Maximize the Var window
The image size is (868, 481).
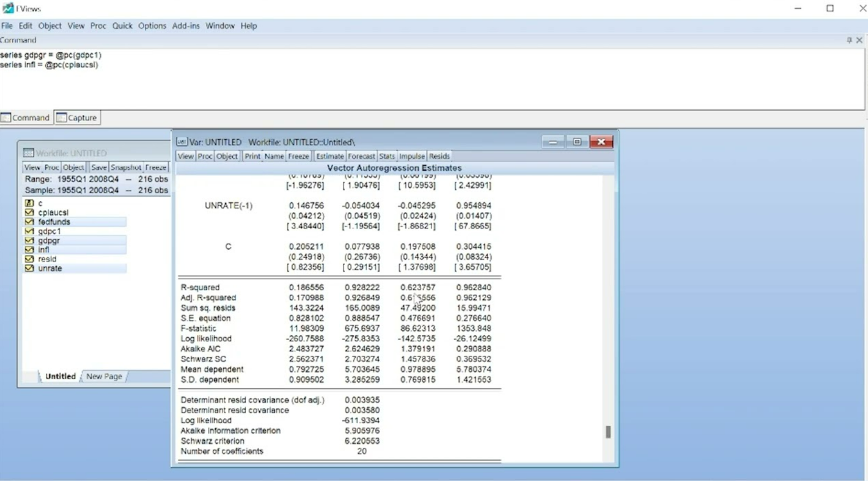click(x=577, y=142)
